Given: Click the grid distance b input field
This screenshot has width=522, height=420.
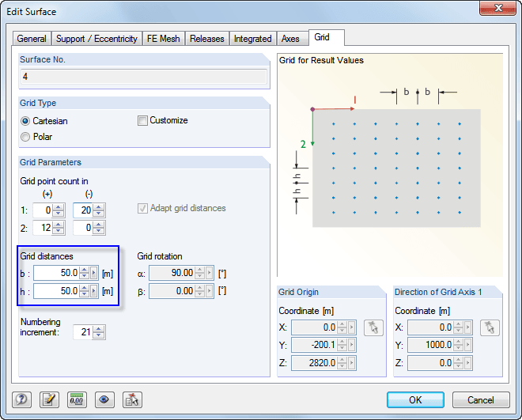Looking at the screenshot, I should click(56, 273).
